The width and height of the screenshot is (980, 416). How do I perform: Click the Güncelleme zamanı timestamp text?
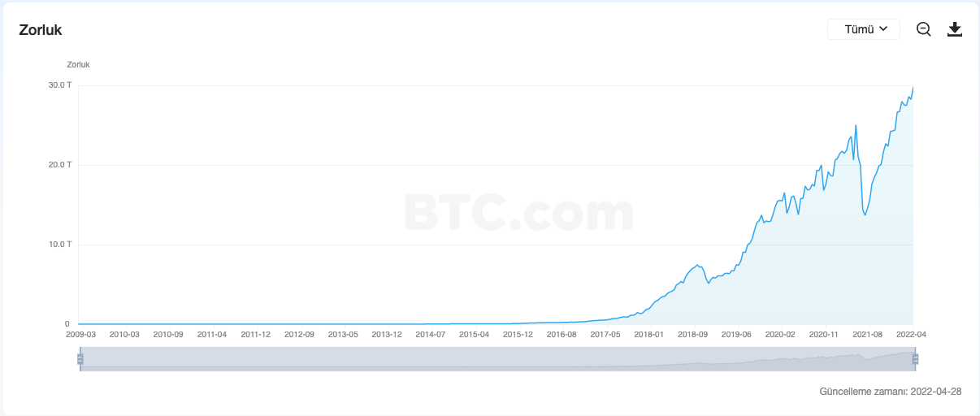891,392
